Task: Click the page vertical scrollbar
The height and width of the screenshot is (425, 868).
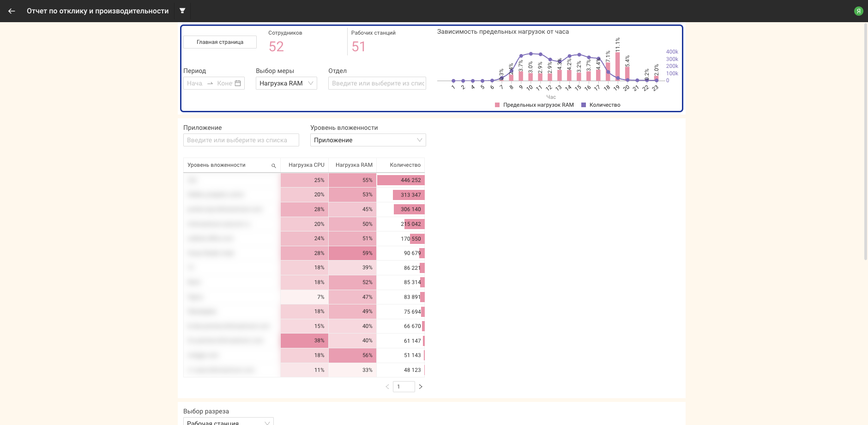Action: point(865,139)
